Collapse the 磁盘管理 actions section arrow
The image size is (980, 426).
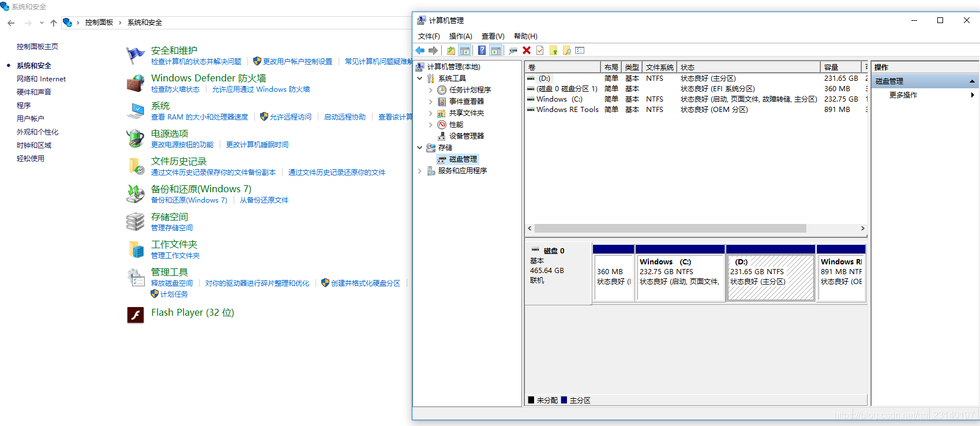coord(972,81)
